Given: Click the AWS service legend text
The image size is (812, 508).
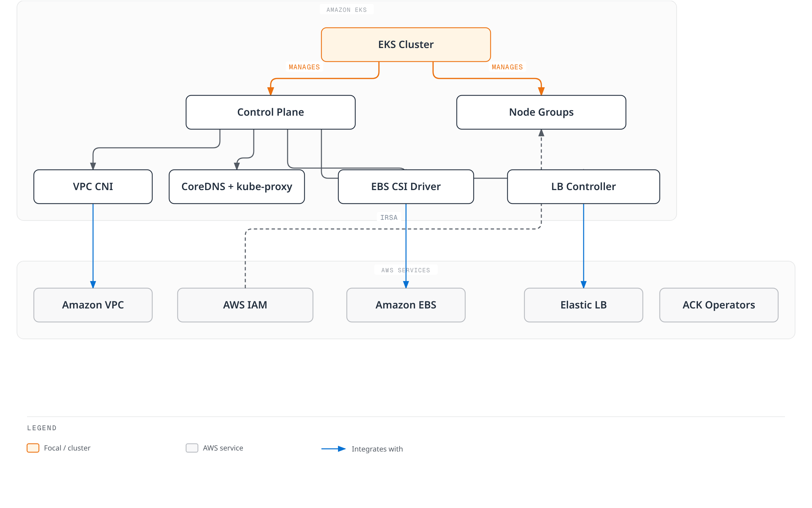Looking at the screenshot, I should pos(223,448).
